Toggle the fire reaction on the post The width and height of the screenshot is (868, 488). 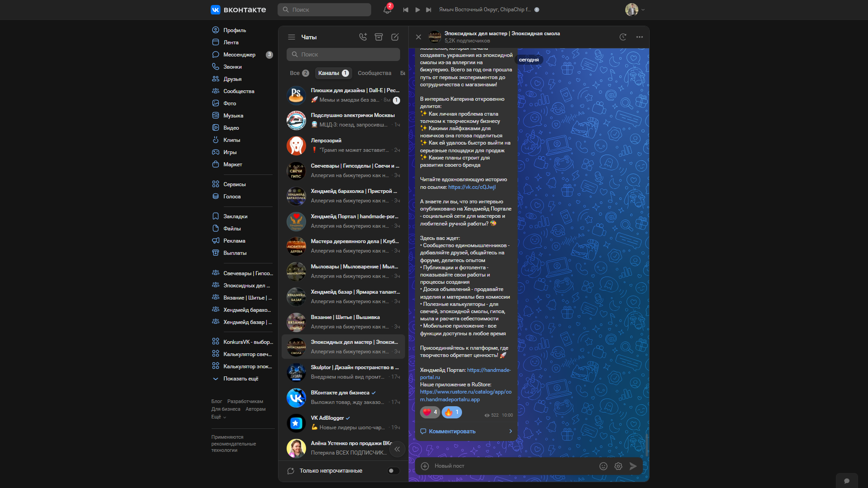click(x=452, y=412)
